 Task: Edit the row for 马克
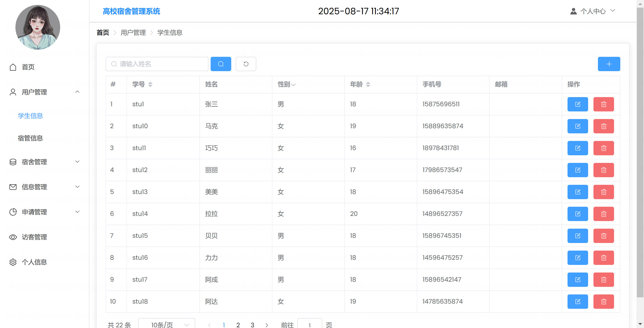[578, 126]
